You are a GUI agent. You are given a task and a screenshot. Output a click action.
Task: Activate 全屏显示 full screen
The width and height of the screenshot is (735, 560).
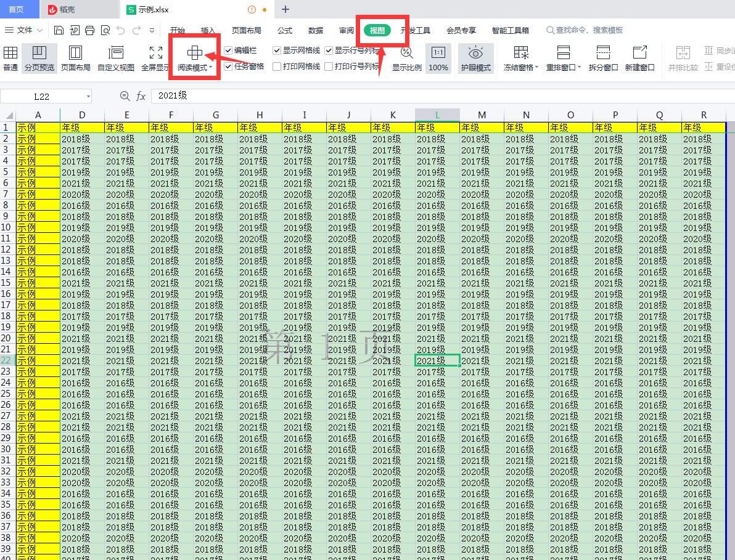[x=155, y=59]
